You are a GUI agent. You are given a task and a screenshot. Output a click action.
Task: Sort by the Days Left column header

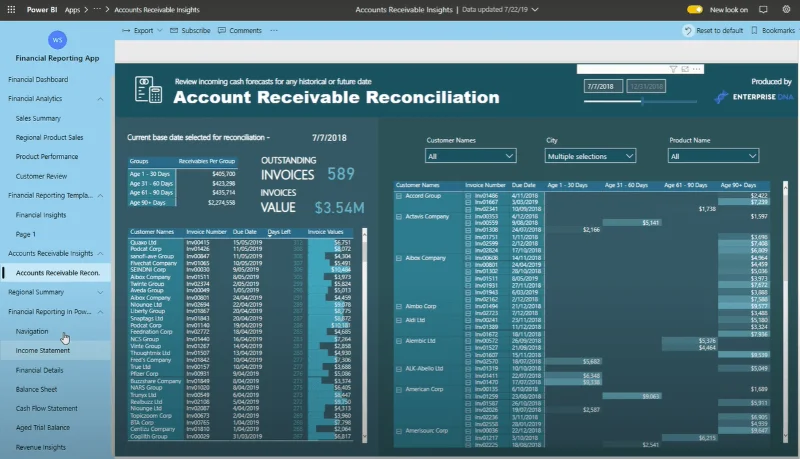click(x=279, y=232)
